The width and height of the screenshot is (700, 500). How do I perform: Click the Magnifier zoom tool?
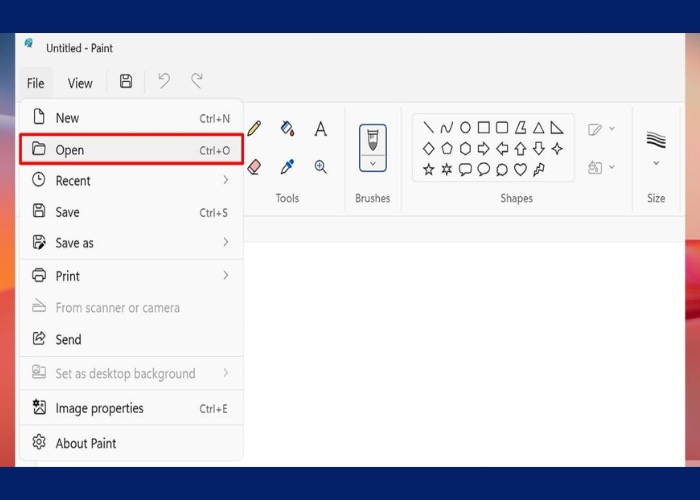(x=321, y=167)
